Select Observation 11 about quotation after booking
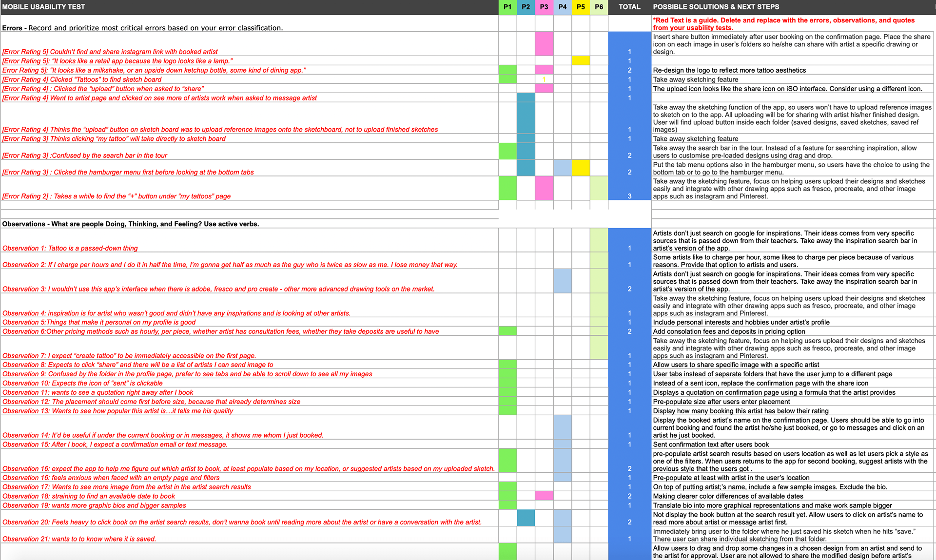The width and height of the screenshot is (936, 560). (x=249, y=392)
